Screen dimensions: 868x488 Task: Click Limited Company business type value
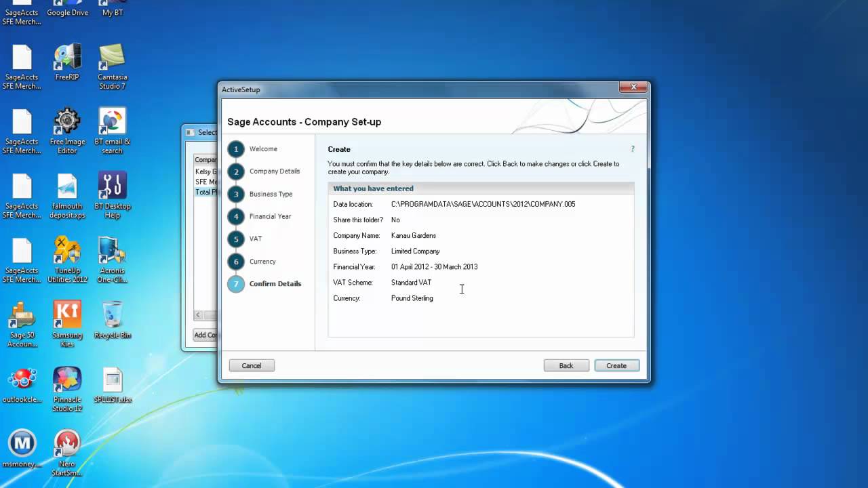click(x=415, y=251)
